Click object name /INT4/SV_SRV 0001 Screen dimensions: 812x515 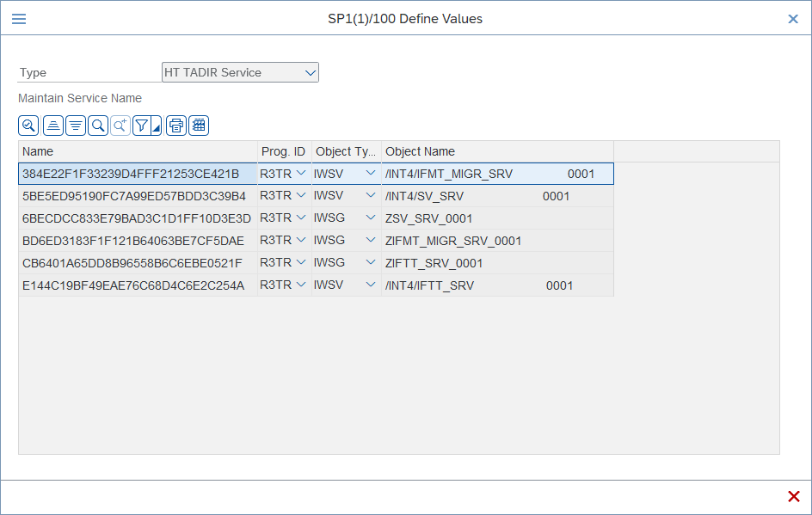[497, 196]
